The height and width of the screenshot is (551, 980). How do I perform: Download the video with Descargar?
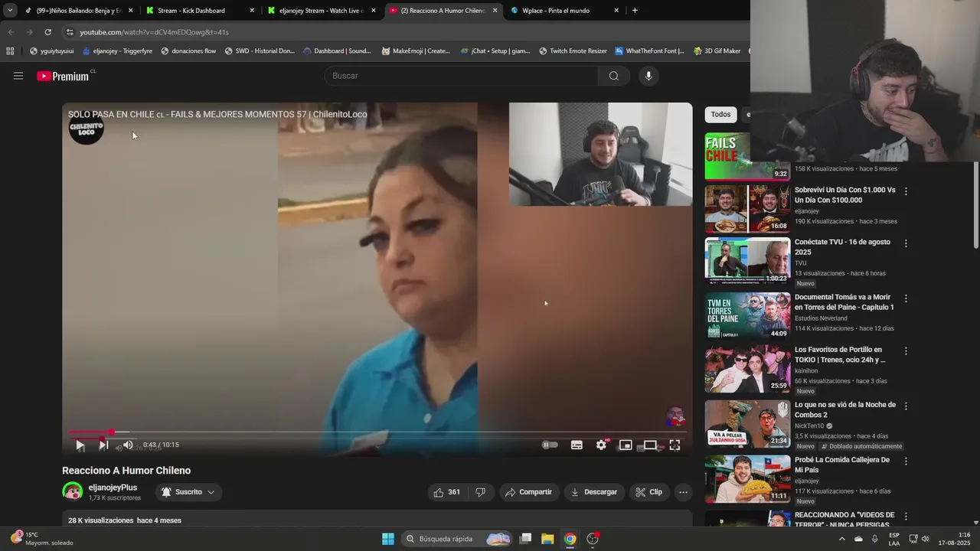(594, 492)
